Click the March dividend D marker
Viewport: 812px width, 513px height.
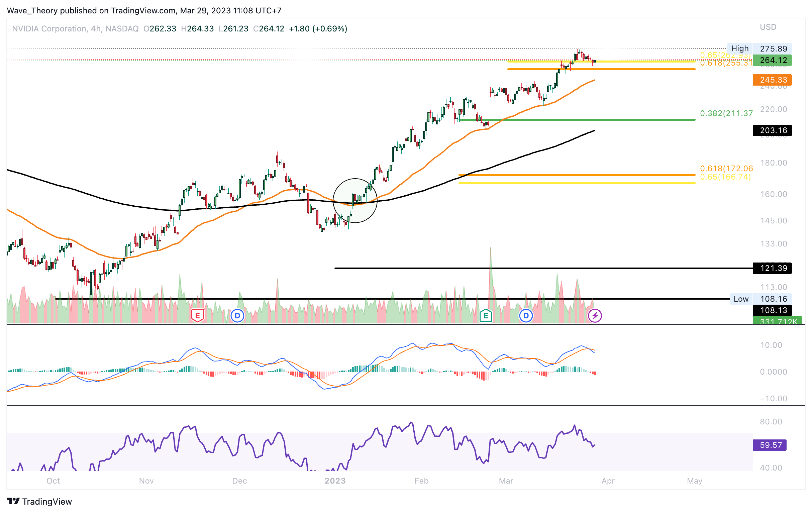[526, 316]
